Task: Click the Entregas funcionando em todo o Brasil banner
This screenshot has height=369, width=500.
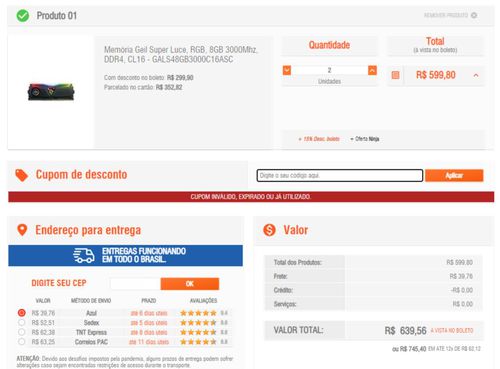Action: pyautogui.click(x=125, y=256)
